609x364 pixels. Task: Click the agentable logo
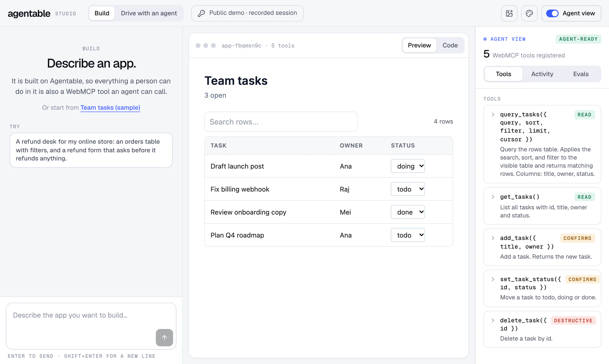pyautogui.click(x=29, y=13)
